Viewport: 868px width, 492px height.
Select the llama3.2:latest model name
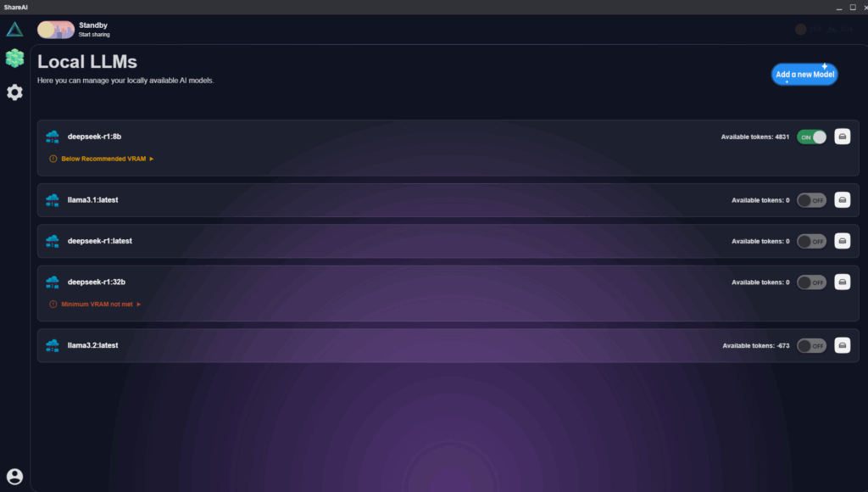tap(92, 344)
